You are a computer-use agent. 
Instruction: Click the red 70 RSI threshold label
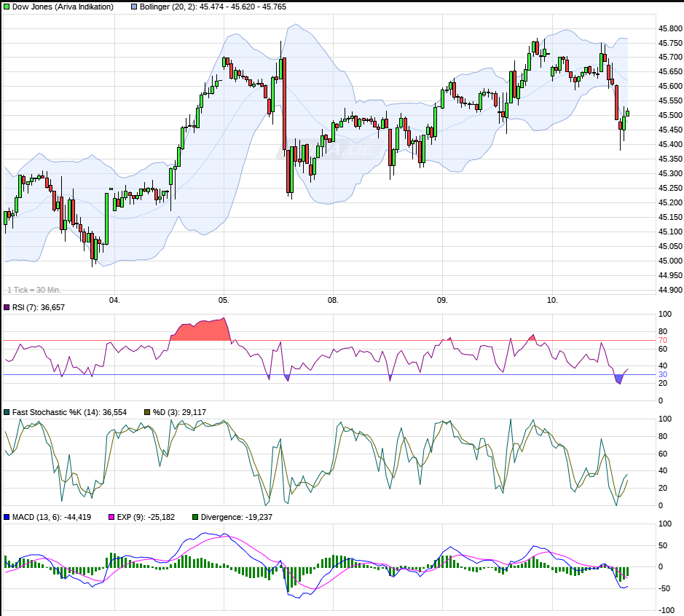coord(663,340)
